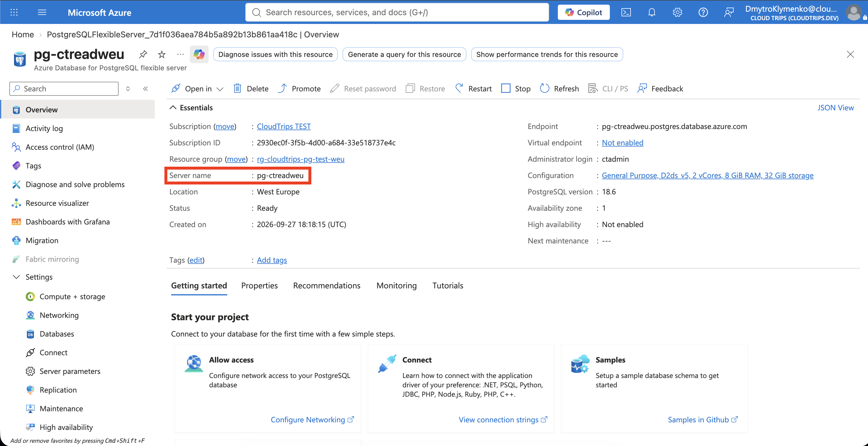Open the Copilot button in header
Image resolution: width=868 pixels, height=446 pixels.
(x=584, y=13)
